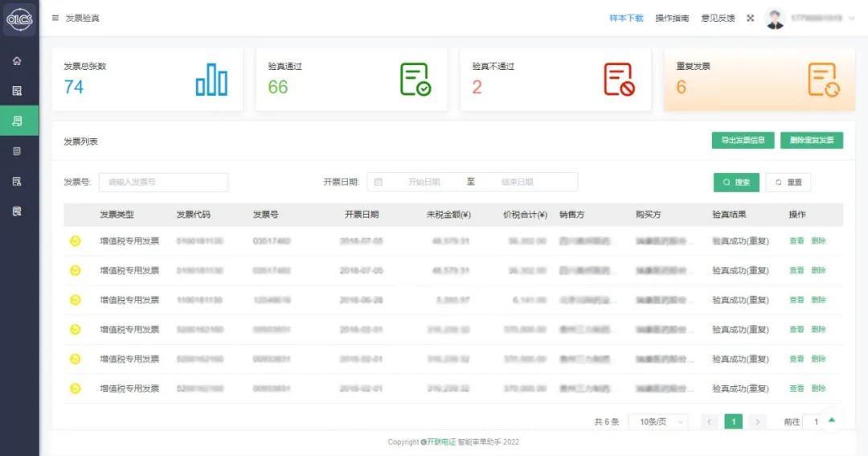The image size is (868, 456).
Task: Click the green 搜索 button
Action: tap(736, 183)
